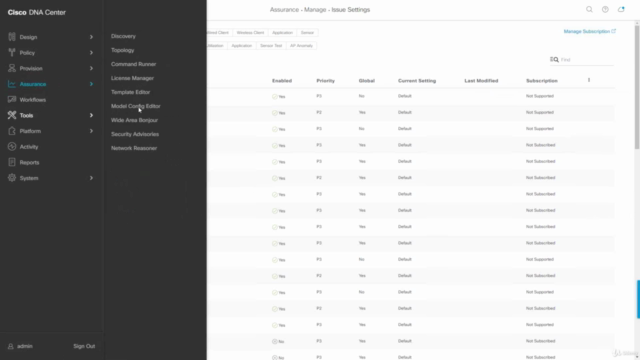640x360 pixels.
Task: Sort by the Current Setting column header
Action: [417, 81]
